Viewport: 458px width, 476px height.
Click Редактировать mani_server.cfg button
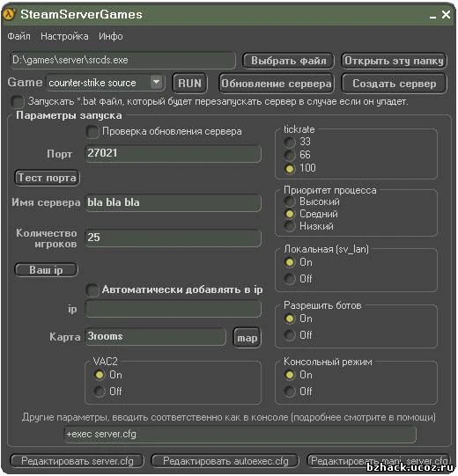tap(379, 461)
